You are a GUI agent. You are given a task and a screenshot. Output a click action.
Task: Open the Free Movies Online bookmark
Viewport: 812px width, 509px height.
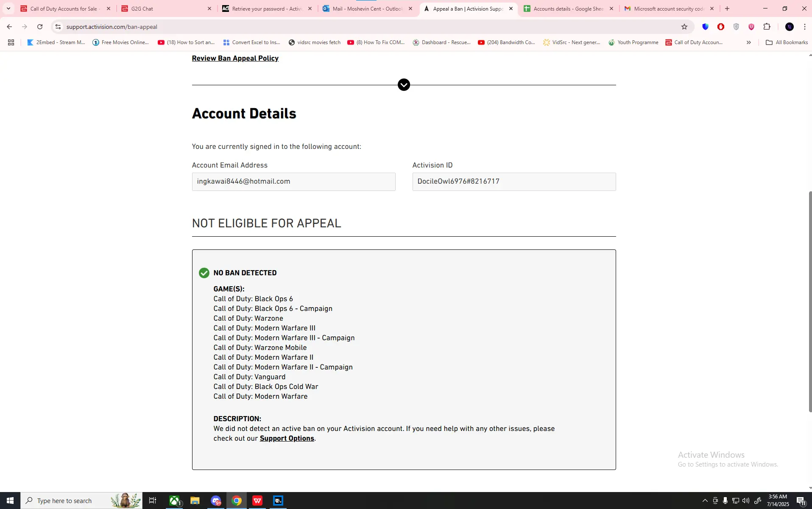click(x=121, y=42)
